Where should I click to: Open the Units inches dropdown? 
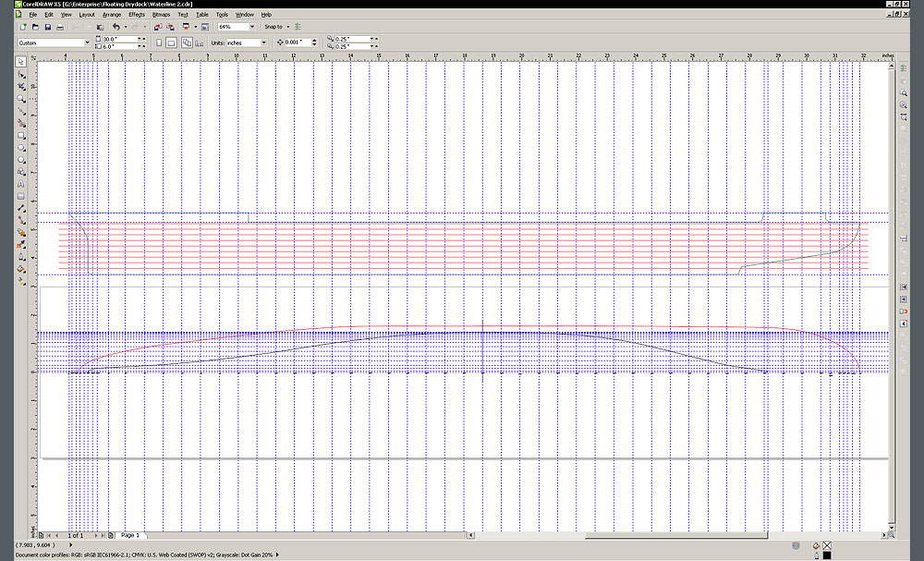pos(263,43)
